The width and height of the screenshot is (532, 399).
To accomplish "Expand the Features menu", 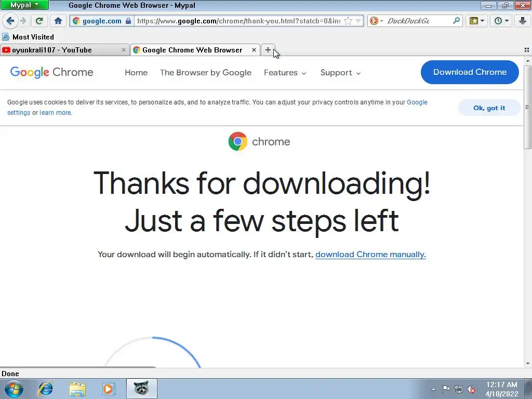I will pyautogui.click(x=285, y=73).
